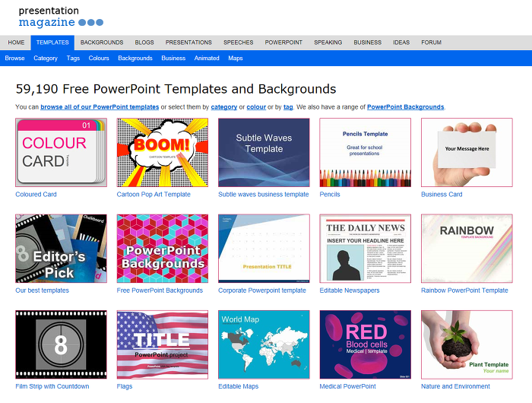This screenshot has width=532, height=403.
Task: Open the 'Your Message Here' card thumbnail
Action: coord(467,152)
